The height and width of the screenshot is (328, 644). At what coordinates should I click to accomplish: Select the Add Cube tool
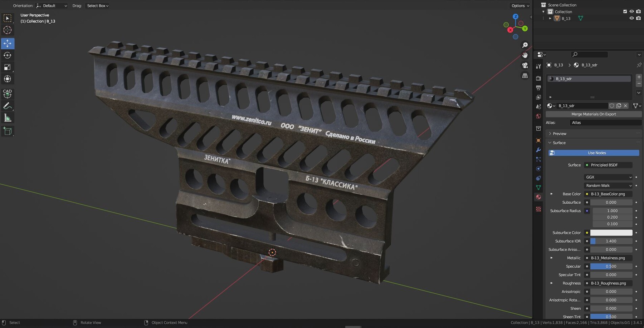coord(7,131)
